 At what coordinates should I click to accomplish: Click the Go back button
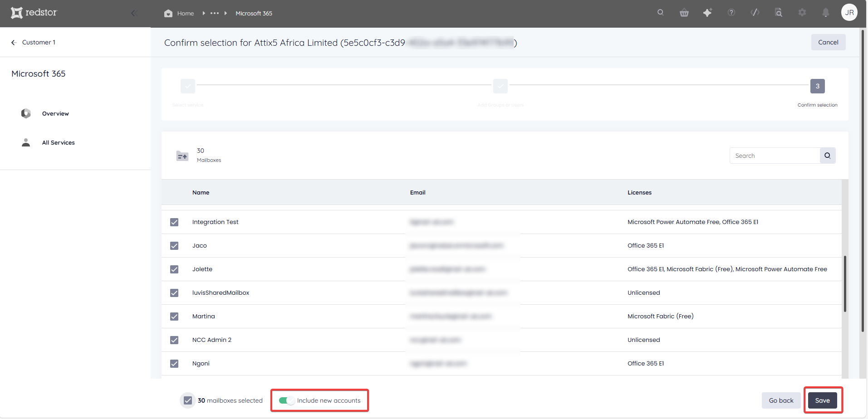[x=781, y=400]
